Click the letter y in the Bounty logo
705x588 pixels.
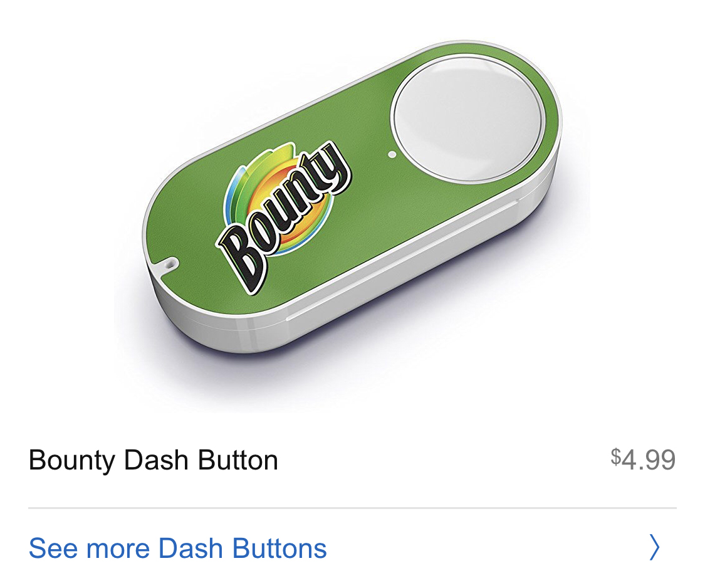333,167
